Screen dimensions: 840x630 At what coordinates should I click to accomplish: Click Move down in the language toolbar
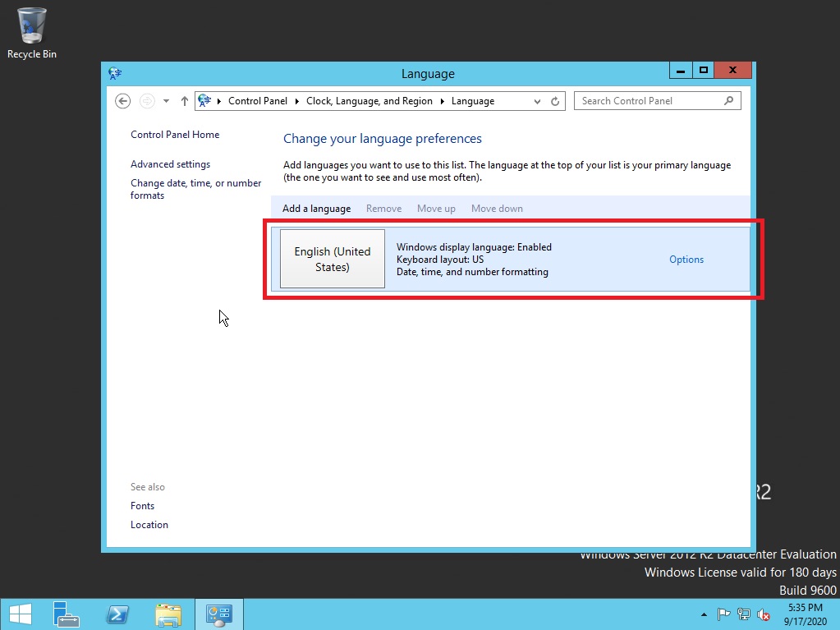point(497,209)
